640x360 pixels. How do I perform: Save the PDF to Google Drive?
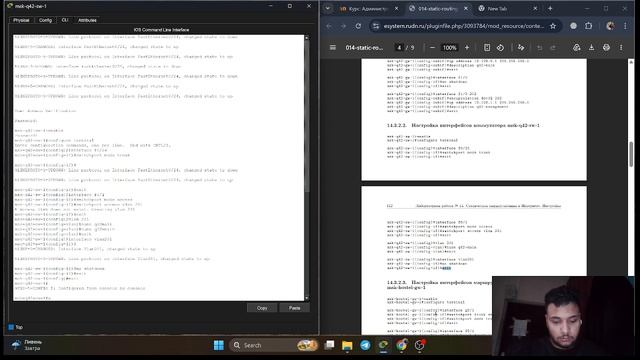point(576,48)
